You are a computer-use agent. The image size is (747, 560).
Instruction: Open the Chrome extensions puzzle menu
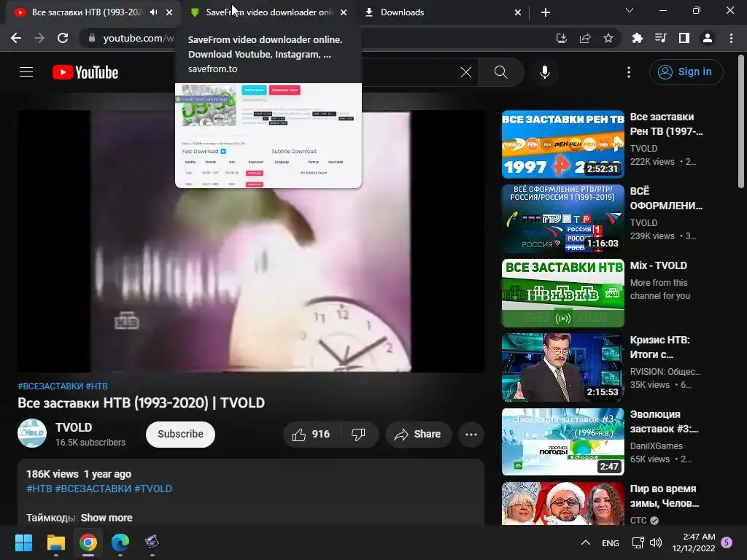pos(637,38)
